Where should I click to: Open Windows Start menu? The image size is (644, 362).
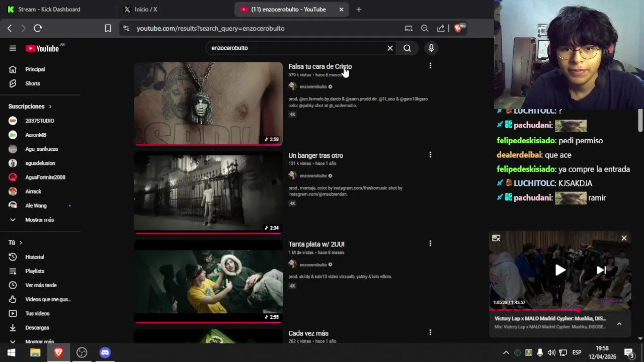coord(12,352)
